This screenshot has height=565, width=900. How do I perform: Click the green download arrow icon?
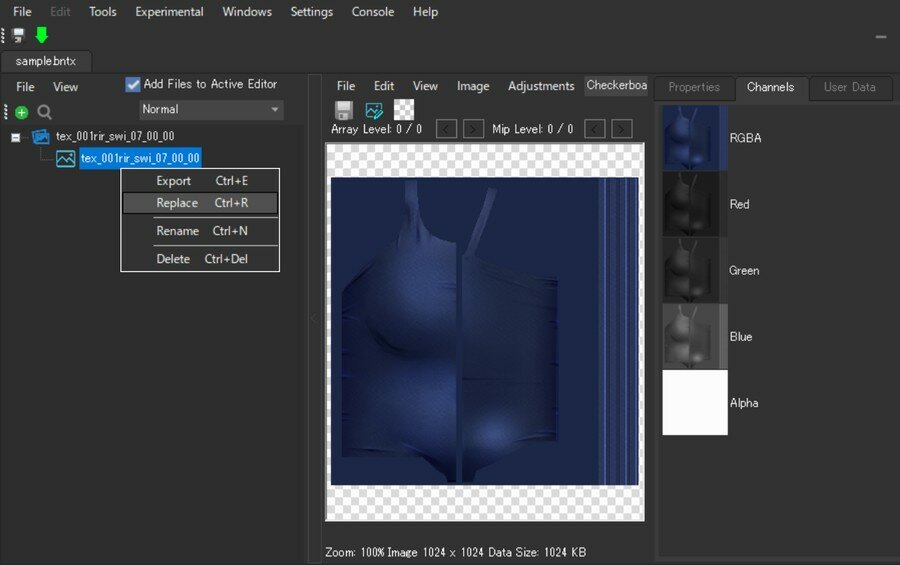(x=41, y=35)
